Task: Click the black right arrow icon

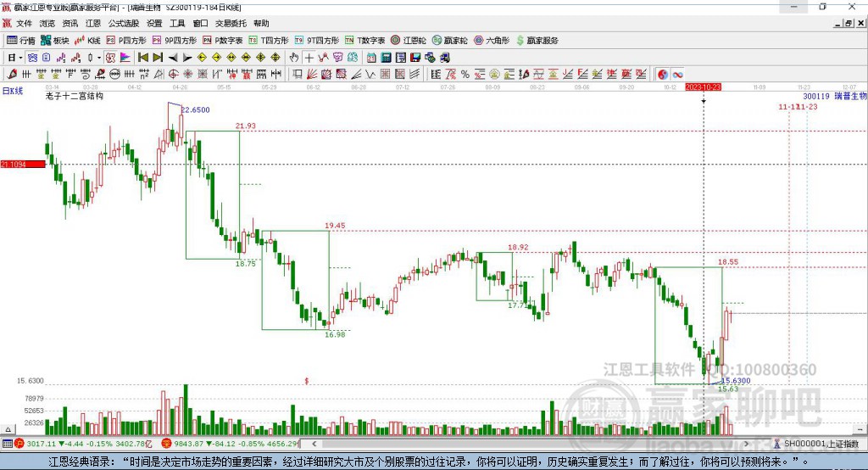Action: click(x=187, y=58)
